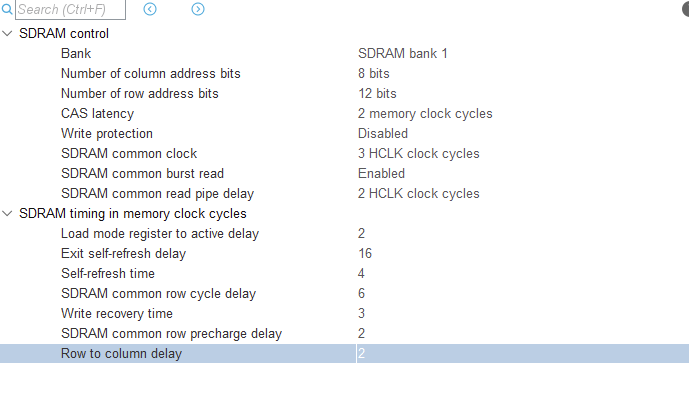689x415 pixels.
Task: Focus the Search (Ctrl+F) field
Action: (70, 10)
